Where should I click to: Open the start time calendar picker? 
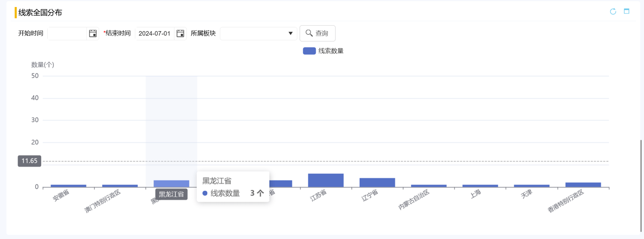pyautogui.click(x=93, y=34)
